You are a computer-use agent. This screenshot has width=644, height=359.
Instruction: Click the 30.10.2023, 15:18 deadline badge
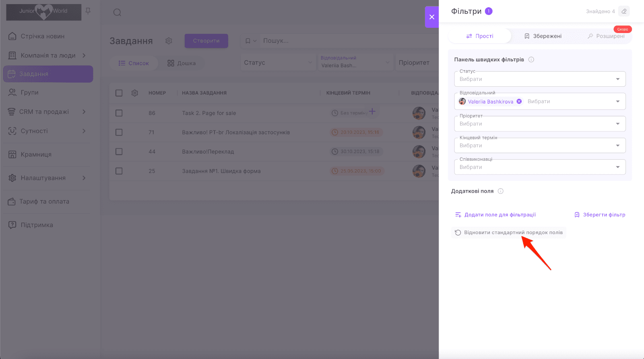pos(356,151)
